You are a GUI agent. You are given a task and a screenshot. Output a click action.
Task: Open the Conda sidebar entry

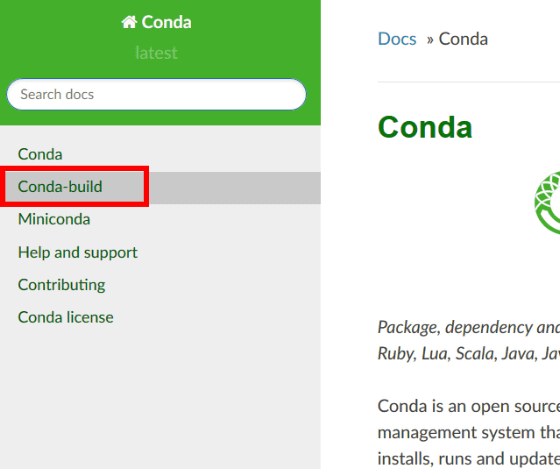coord(40,154)
